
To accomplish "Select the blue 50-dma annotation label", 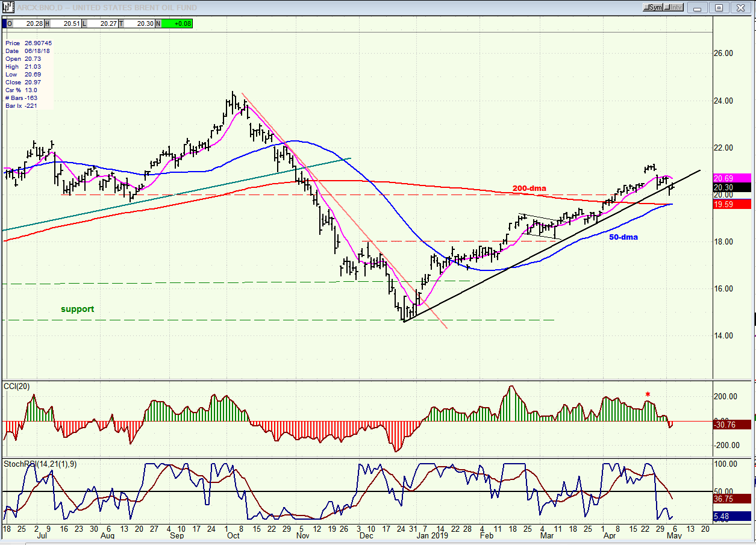I will [x=623, y=237].
